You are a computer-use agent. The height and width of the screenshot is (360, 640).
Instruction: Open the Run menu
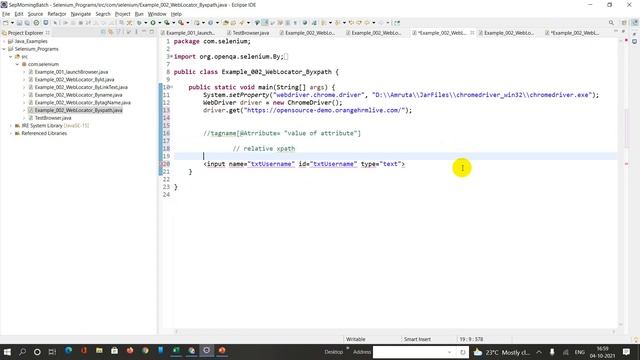coord(139,14)
